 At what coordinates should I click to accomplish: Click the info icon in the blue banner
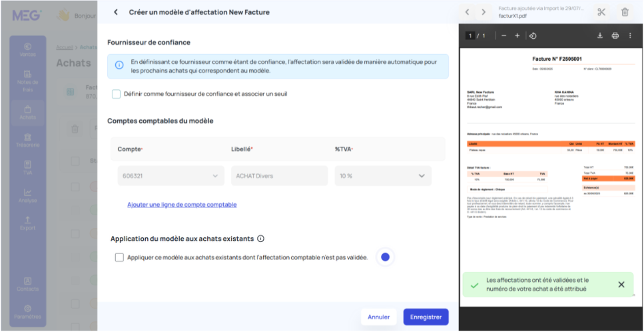119,65
